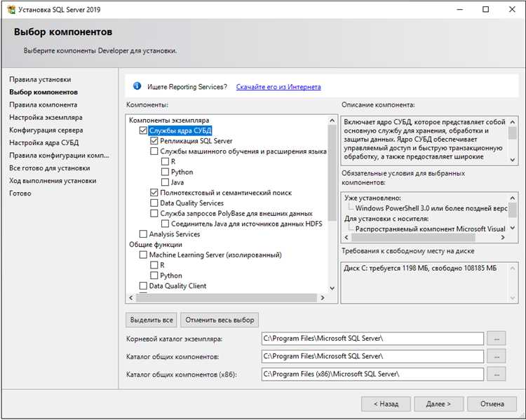Open the Скачайте его из Интернета link
Screen dimensions: 526x420
[278, 86]
